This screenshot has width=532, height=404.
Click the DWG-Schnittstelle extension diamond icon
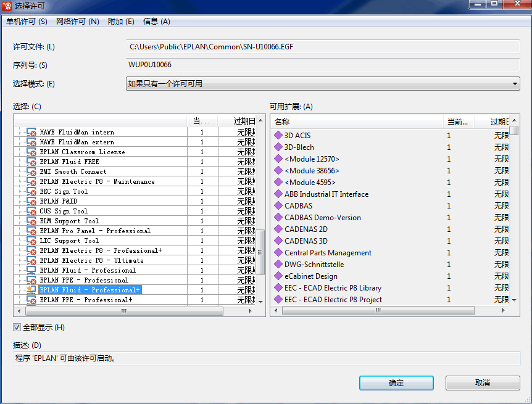click(278, 264)
